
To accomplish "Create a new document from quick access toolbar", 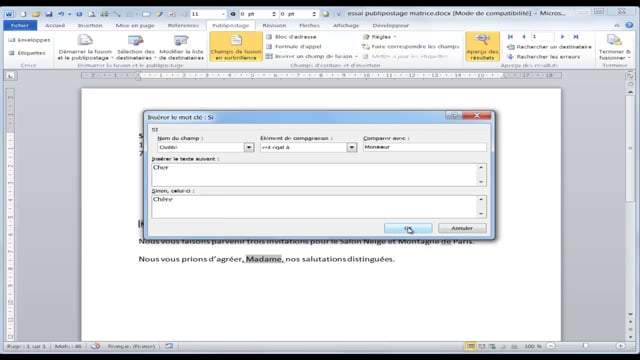I will (23, 14).
